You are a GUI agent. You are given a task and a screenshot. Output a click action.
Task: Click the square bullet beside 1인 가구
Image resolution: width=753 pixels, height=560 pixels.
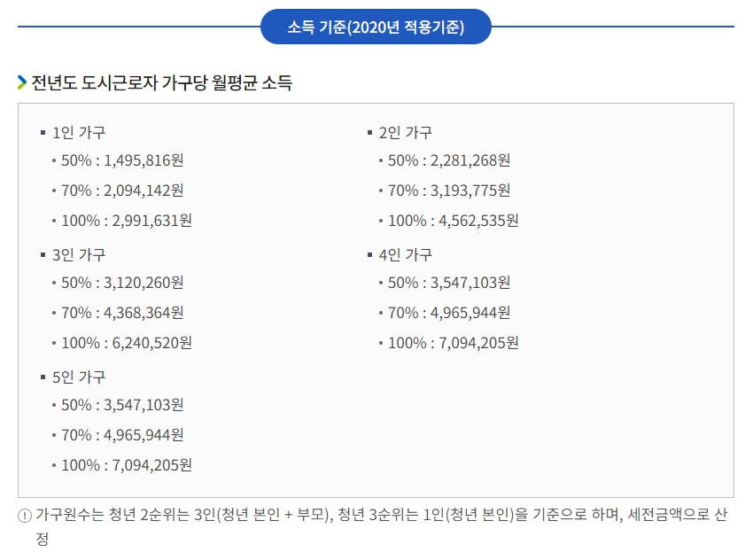(43, 131)
